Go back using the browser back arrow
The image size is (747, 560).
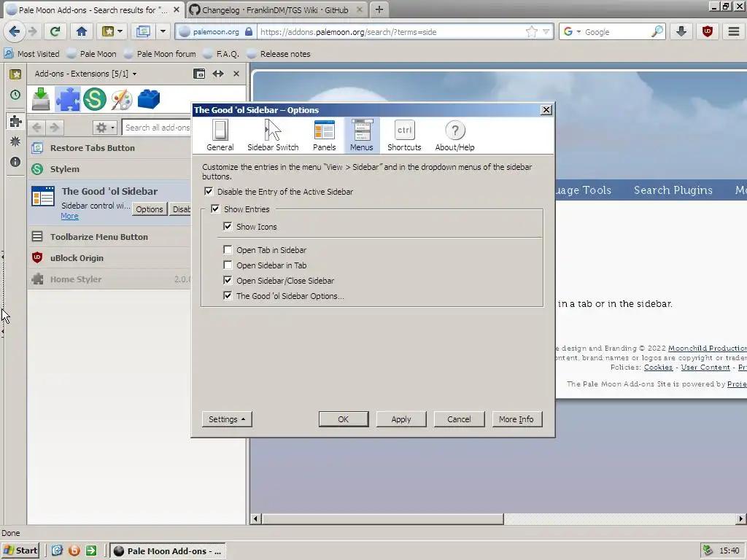click(x=15, y=32)
